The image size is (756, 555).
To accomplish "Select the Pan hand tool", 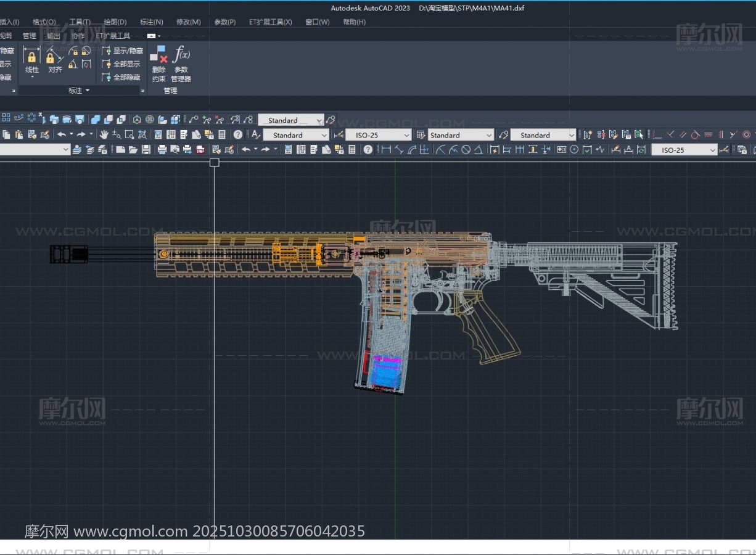I will click(104, 134).
